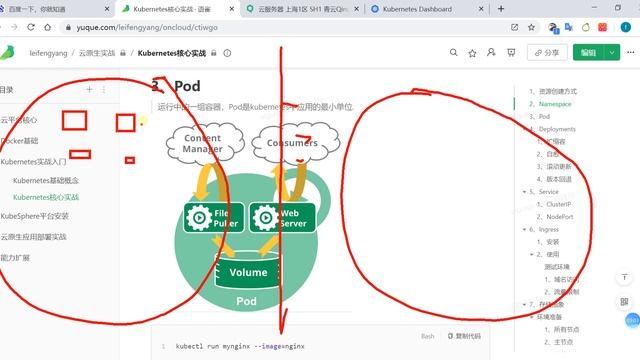Click the add collaborator person icon
640x360 pixels.
pyautogui.click(x=491, y=53)
